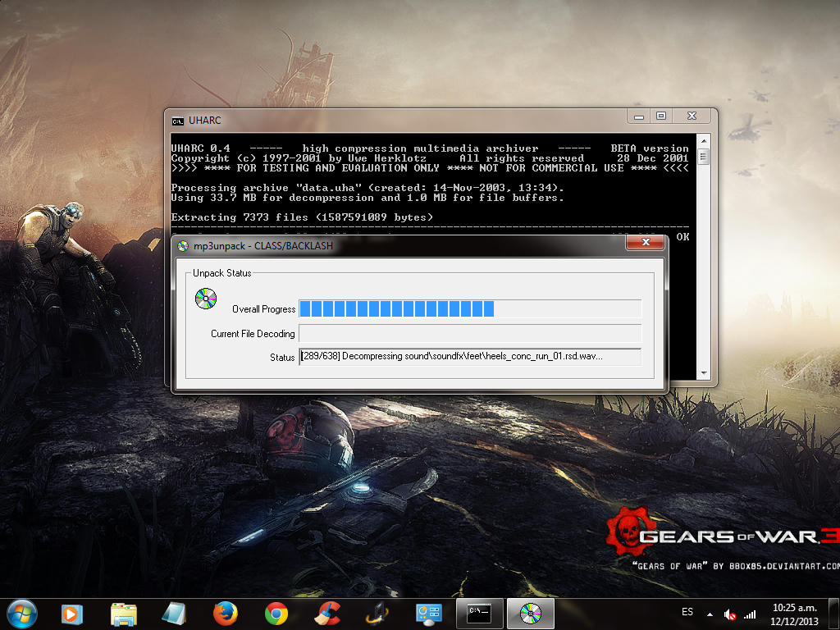Open Windows Explorer folder icon in taskbar
Viewport: 840px width, 630px height.
pyautogui.click(x=124, y=614)
